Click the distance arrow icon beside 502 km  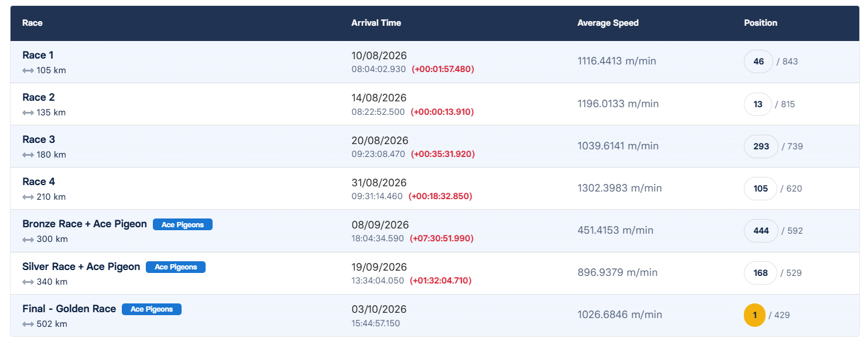[x=28, y=324]
